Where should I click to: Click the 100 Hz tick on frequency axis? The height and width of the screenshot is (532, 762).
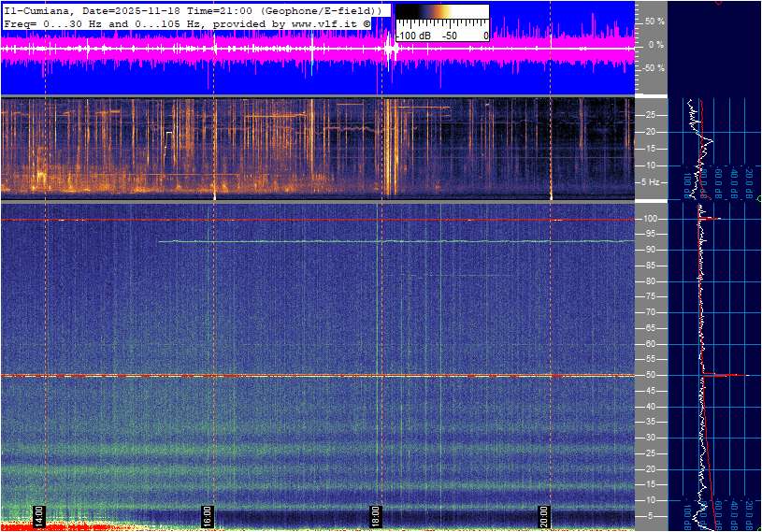click(x=652, y=219)
